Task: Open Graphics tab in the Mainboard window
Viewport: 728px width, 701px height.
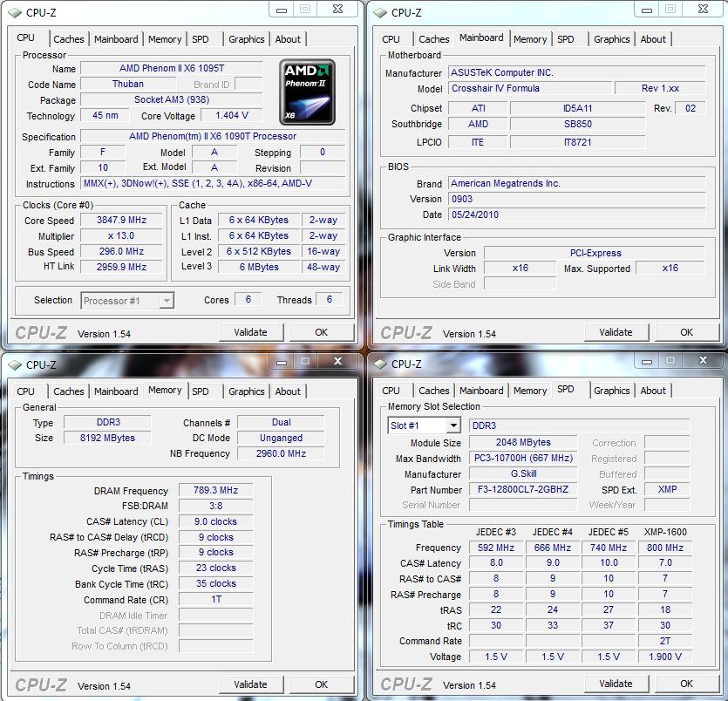Action: tap(612, 39)
